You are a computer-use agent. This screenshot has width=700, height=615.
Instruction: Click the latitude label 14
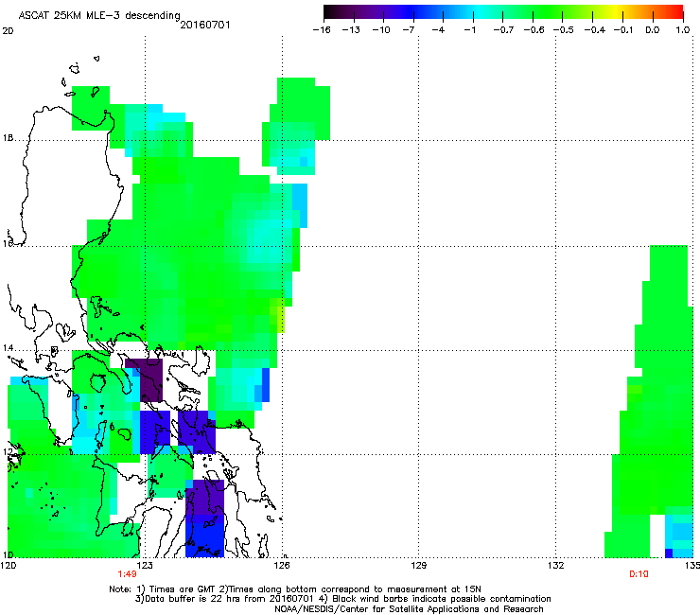[8, 348]
